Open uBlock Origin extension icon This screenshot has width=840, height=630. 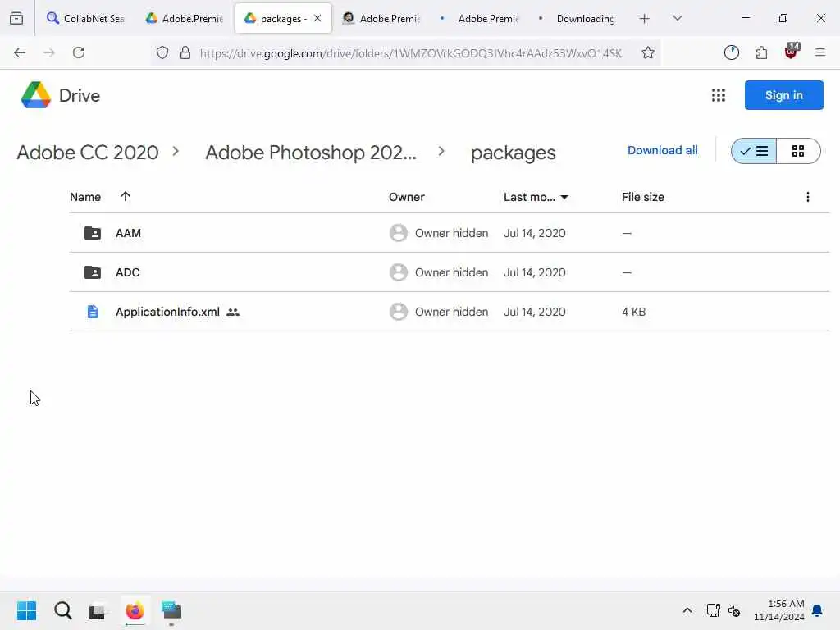pos(792,52)
